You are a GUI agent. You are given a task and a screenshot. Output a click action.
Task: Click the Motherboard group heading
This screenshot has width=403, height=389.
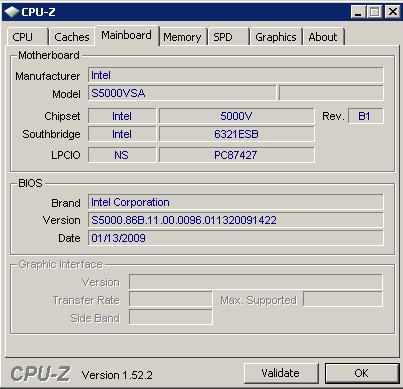(49, 55)
